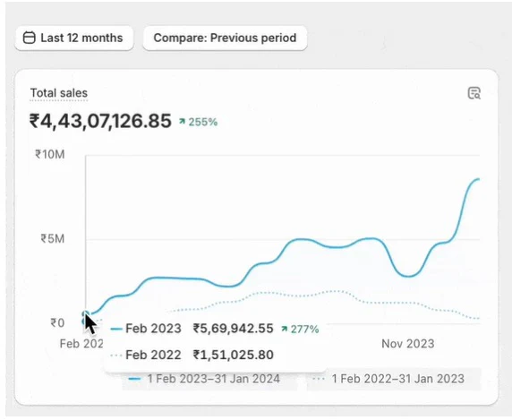Click the Feb 2023 tooltip row value ₹5,69,942.55

(x=233, y=329)
